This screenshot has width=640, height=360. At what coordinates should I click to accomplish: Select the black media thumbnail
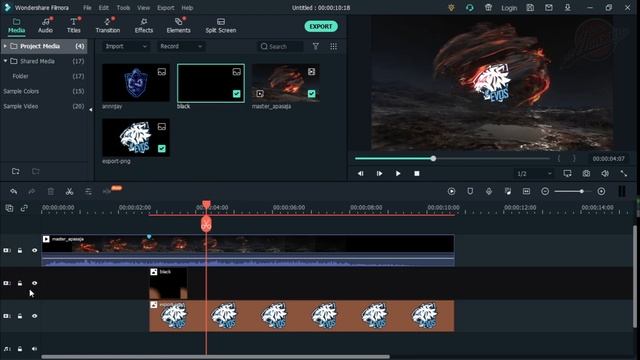pyautogui.click(x=211, y=83)
